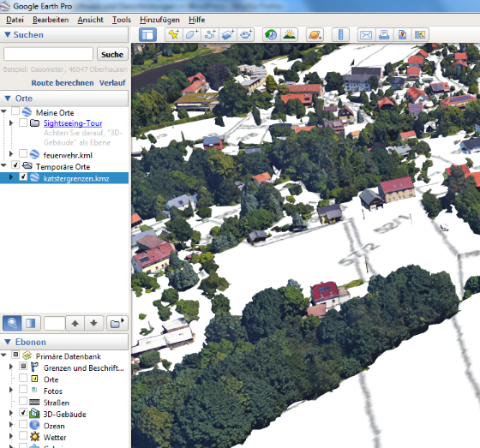Viewport: 480px width, 448px height.
Task: Click the 3D-Gebäude building icon
Action: click(x=34, y=414)
